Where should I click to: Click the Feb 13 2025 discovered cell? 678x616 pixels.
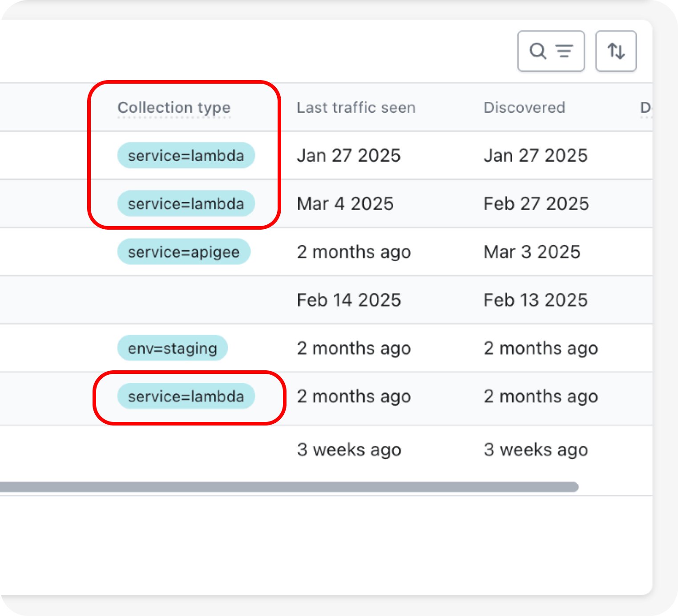(536, 300)
